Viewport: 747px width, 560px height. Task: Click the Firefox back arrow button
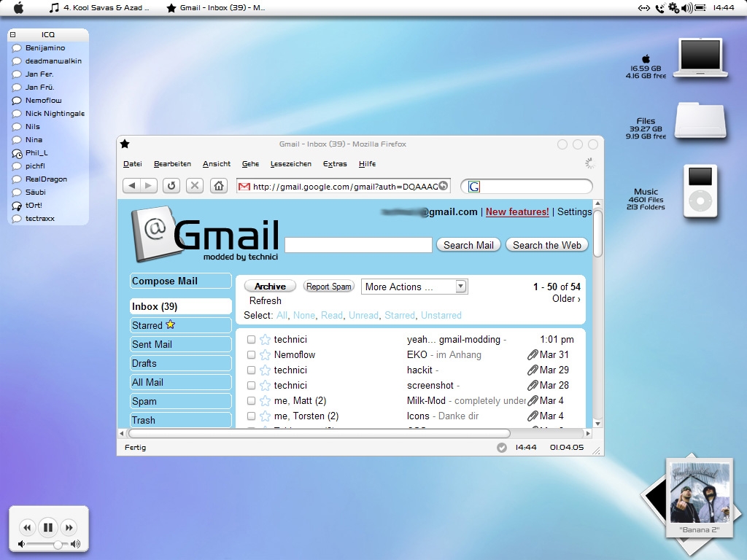coord(132,186)
